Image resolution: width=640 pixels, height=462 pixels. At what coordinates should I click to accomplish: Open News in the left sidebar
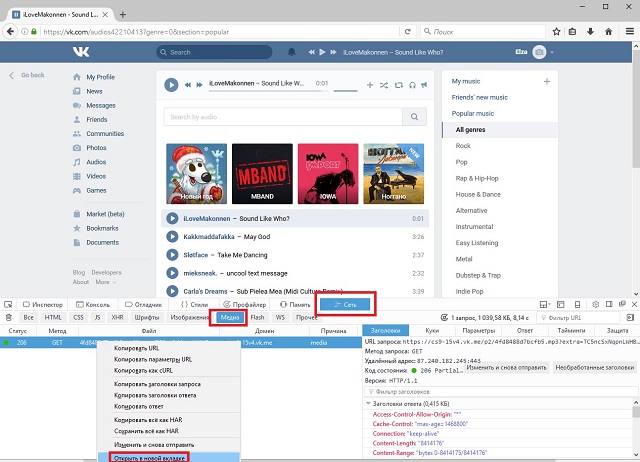click(94, 91)
